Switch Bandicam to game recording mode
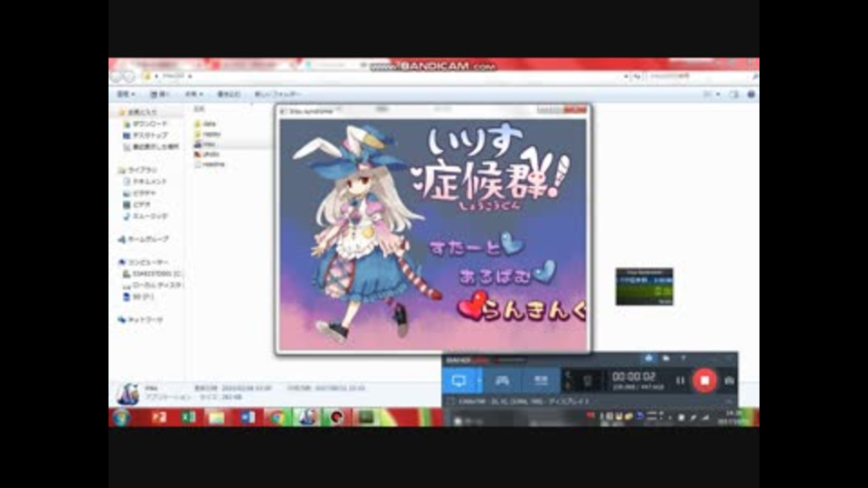Image resolution: width=868 pixels, height=488 pixels. pos(502,380)
